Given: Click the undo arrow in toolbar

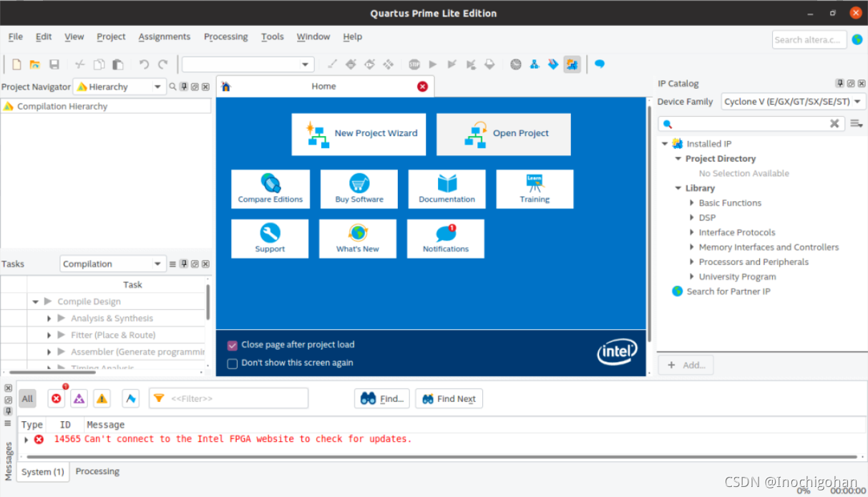Looking at the screenshot, I should click(144, 64).
